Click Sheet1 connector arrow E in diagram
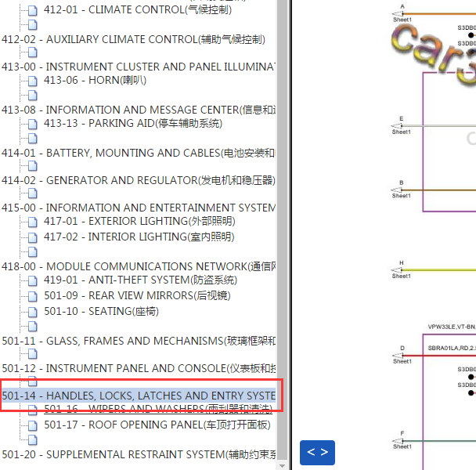476x470 pixels. tap(398, 126)
